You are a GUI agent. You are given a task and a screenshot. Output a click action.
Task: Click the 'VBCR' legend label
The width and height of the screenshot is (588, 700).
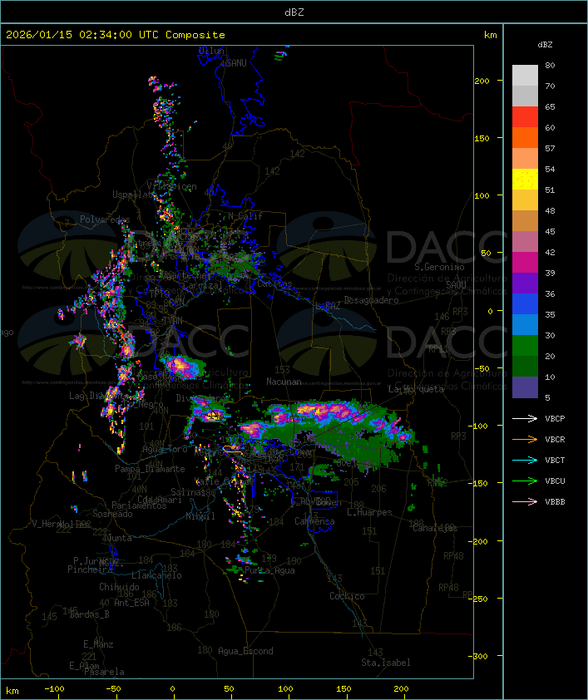click(x=555, y=440)
